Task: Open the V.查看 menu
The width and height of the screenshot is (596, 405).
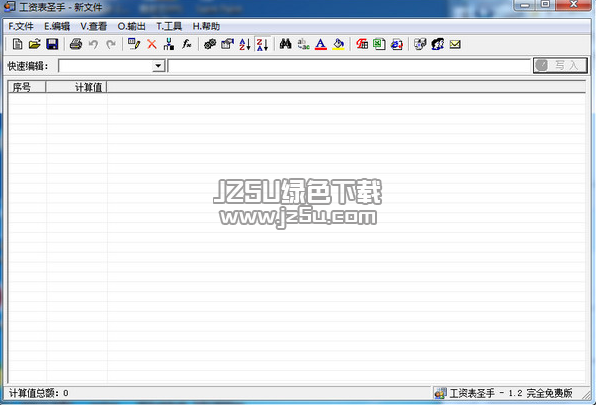Action: (x=94, y=26)
